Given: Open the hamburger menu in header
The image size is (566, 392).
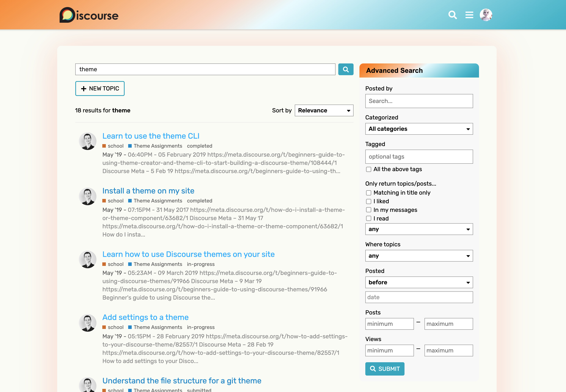Looking at the screenshot, I should tap(469, 15).
